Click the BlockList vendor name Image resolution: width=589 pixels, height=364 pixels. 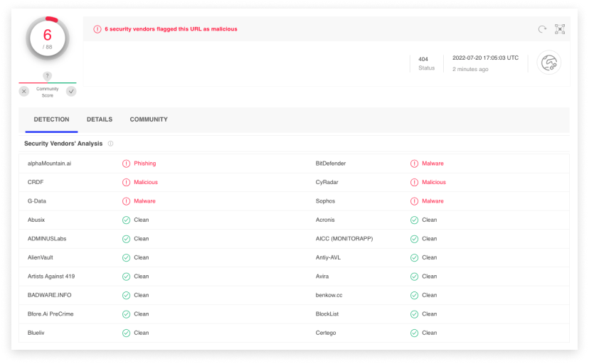[327, 314]
